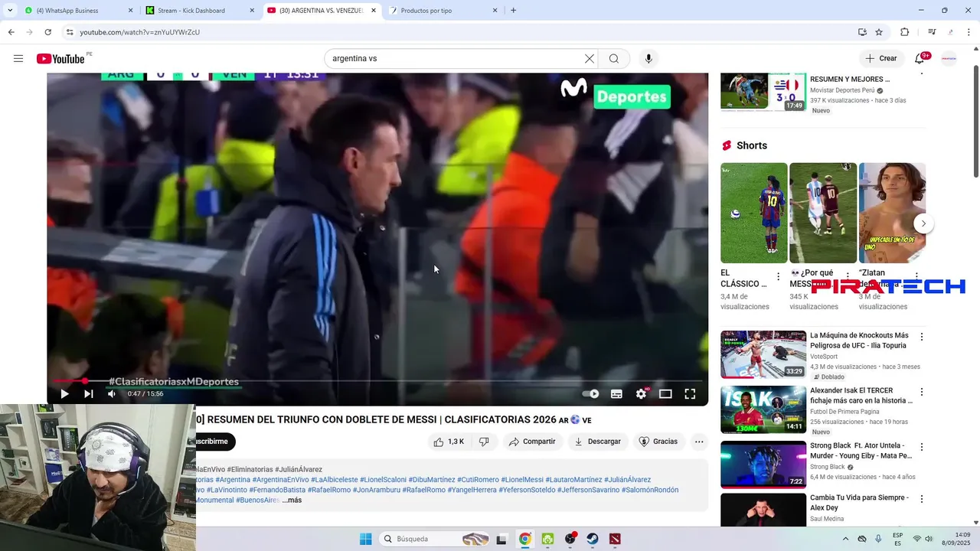Like the video with 1,3 K
Viewport: 980px width, 551px height.
[x=449, y=442]
